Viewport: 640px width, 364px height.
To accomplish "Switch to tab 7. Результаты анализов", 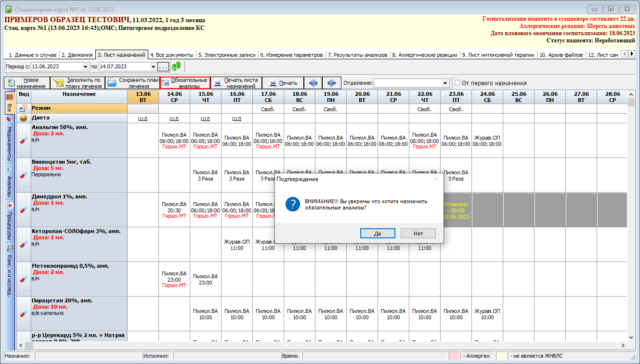I will point(357,55).
